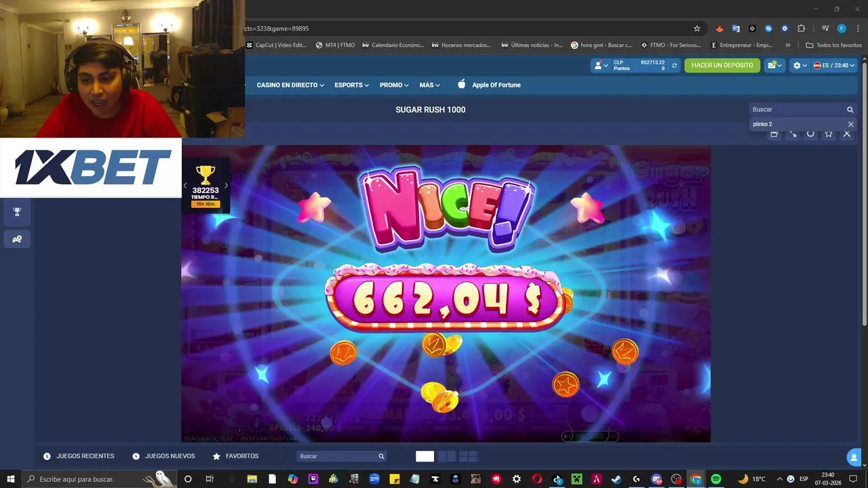
Task: Open JUEGOS NUEVOS tab
Action: [x=163, y=456]
